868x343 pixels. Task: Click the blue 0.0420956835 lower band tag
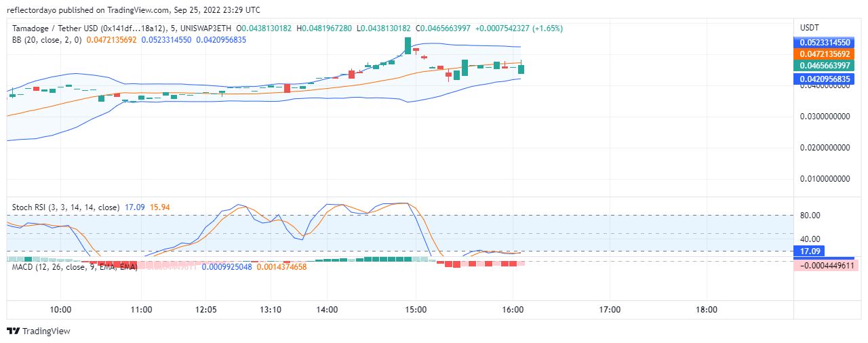[824, 79]
